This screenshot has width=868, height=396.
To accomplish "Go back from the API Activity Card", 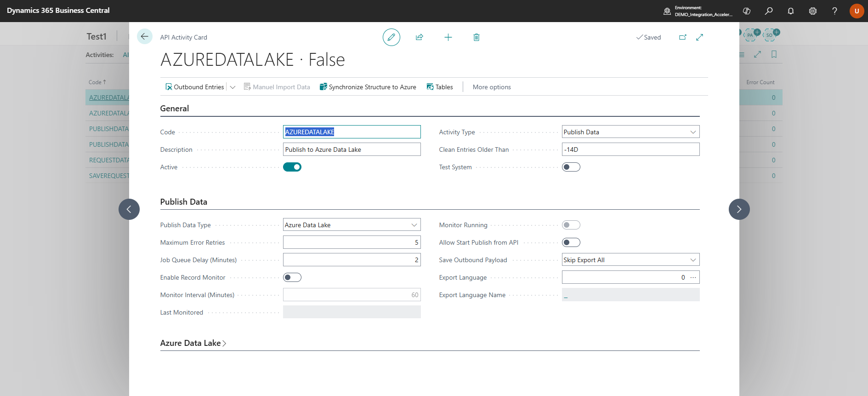I will click(x=145, y=37).
